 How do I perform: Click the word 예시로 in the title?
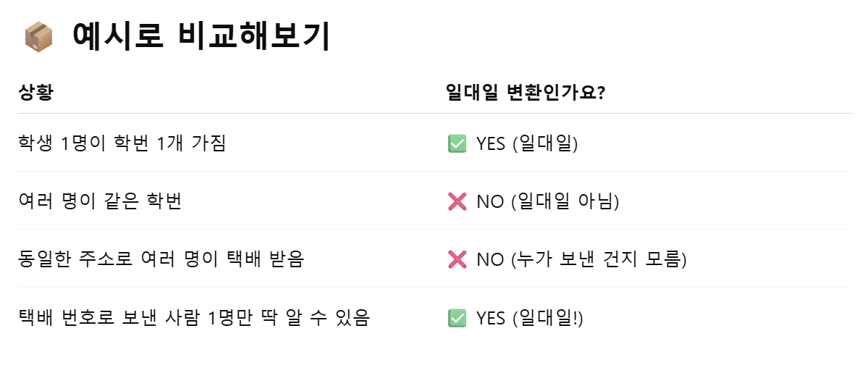point(117,37)
